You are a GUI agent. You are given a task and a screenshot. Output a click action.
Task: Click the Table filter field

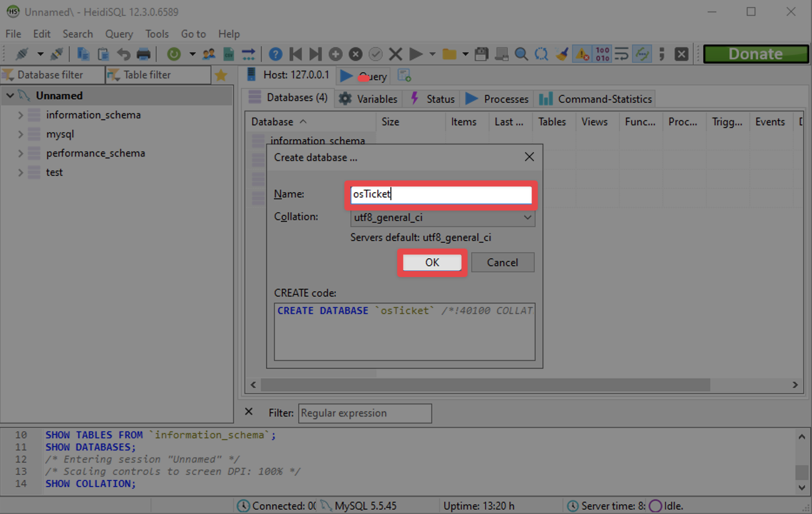(158, 75)
